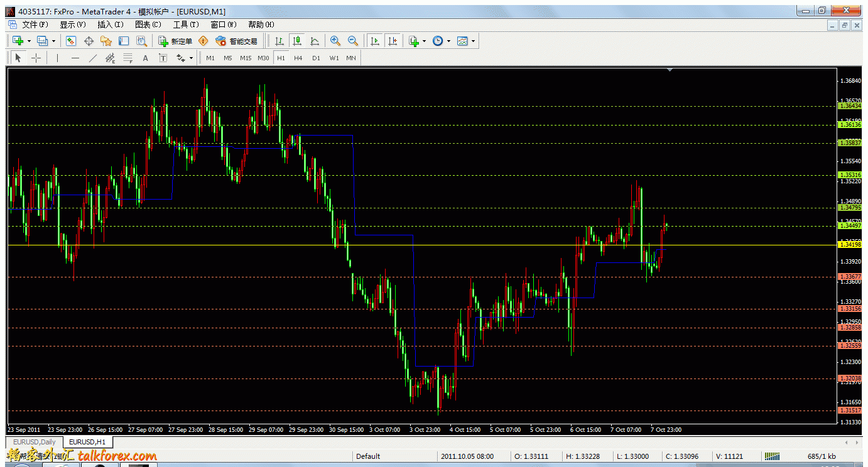
Task: Select the cursor arrow tool
Action: pyautogui.click(x=18, y=58)
